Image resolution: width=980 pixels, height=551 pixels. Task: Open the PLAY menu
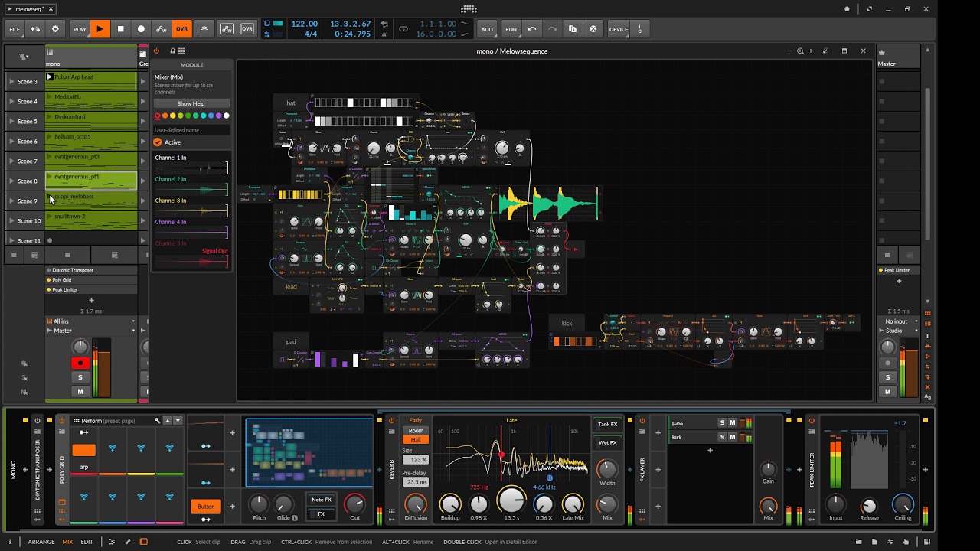pyautogui.click(x=80, y=29)
